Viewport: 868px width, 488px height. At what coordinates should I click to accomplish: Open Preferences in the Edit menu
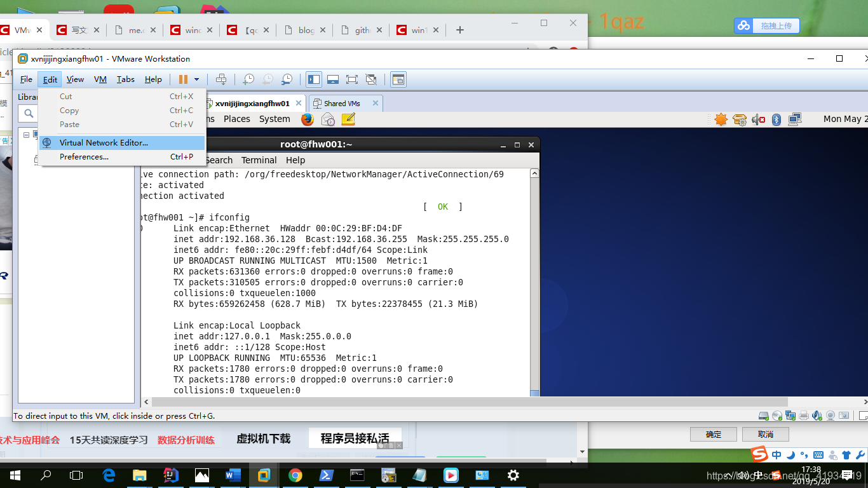[x=122, y=157]
